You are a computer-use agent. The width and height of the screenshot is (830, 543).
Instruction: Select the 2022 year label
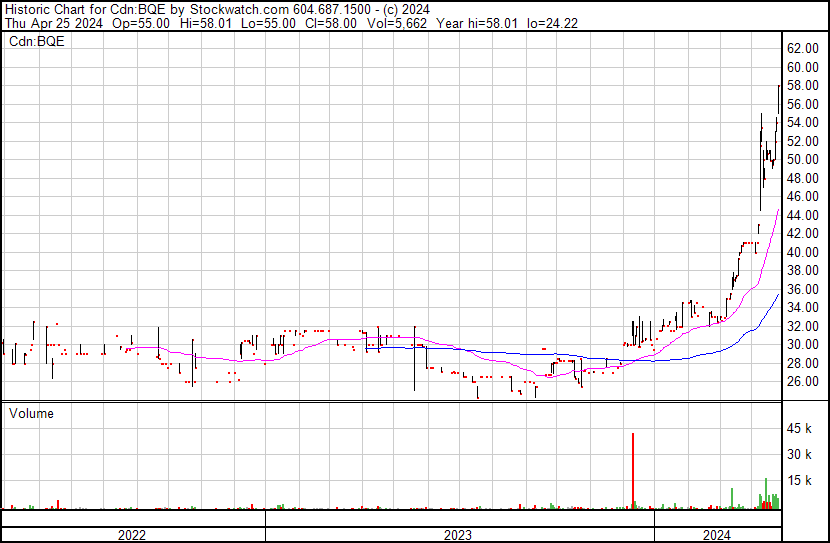click(132, 535)
